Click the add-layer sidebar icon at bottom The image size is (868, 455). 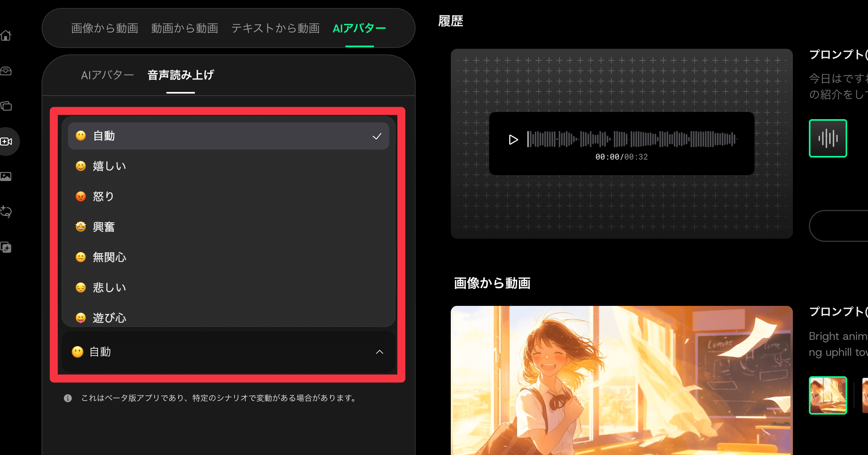coord(6,247)
